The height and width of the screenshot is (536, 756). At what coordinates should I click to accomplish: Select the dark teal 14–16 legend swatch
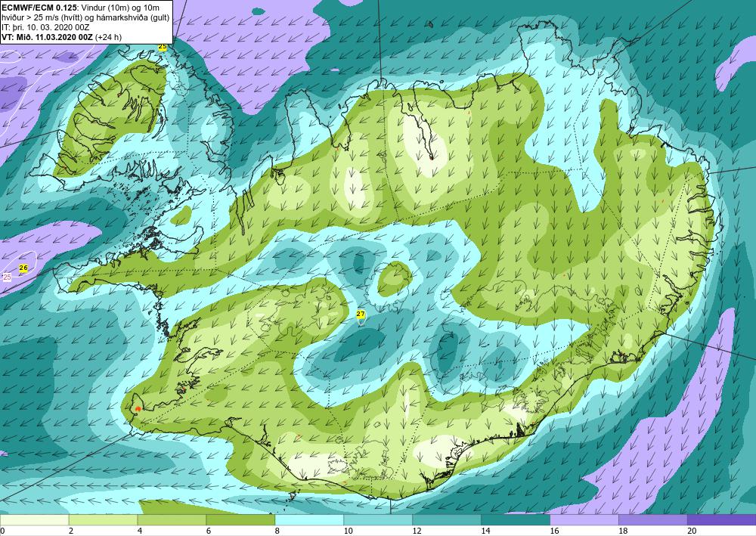pos(516,519)
